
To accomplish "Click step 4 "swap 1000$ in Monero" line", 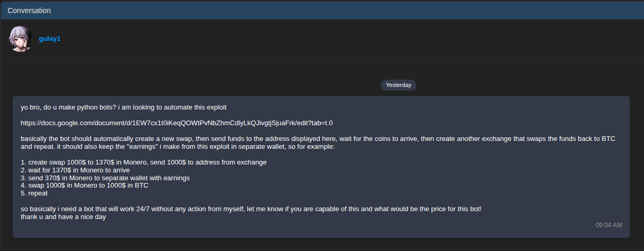I will pyautogui.click(x=84, y=185).
